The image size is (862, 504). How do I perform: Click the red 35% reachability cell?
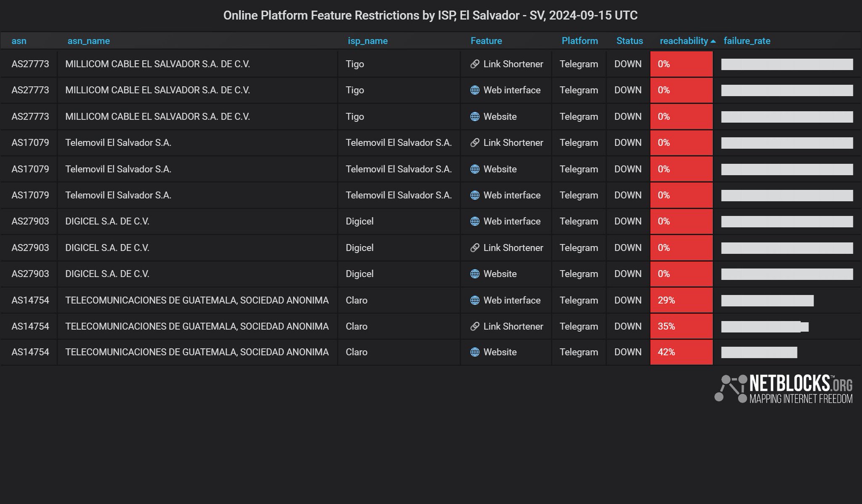tap(681, 326)
